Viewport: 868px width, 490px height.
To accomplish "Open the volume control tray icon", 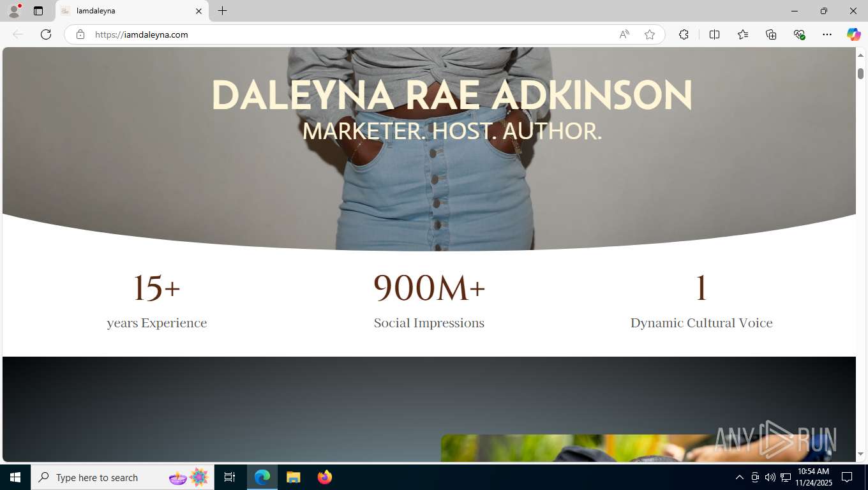I will (770, 477).
